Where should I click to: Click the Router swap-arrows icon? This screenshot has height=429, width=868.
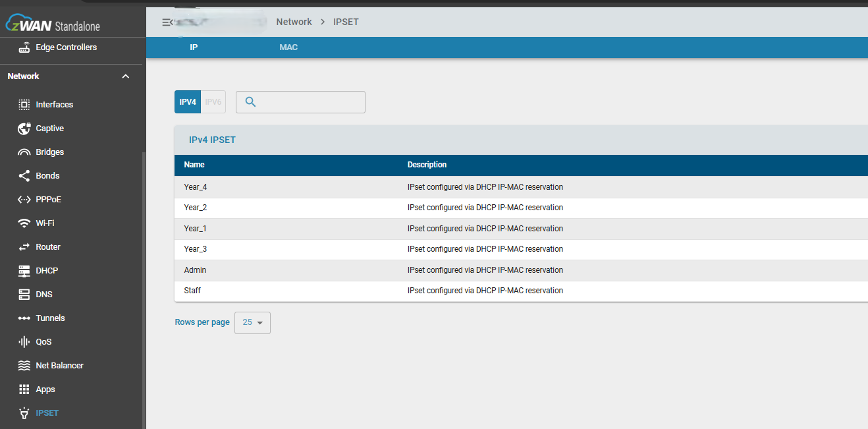pyautogui.click(x=24, y=247)
